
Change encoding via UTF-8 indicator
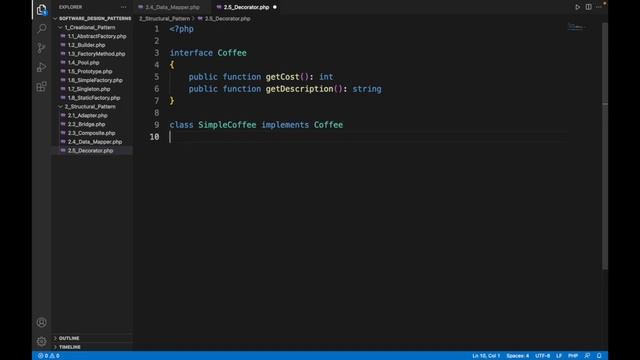tap(542, 356)
